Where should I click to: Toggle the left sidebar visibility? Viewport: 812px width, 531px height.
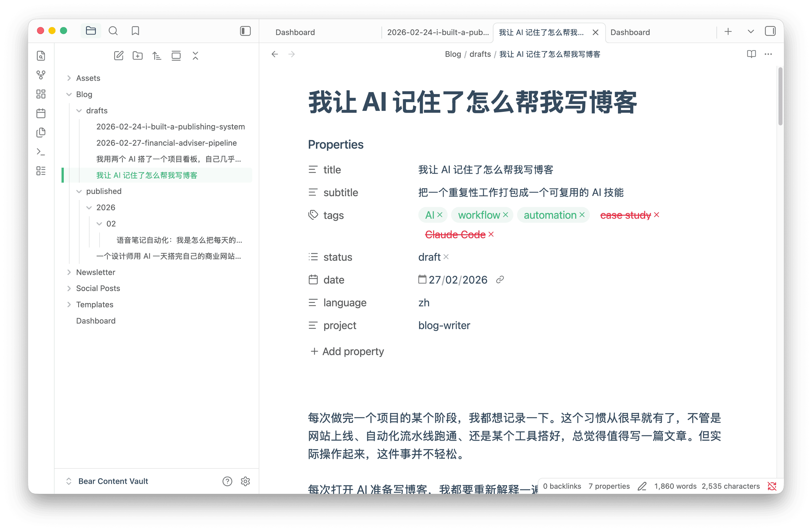click(x=245, y=31)
